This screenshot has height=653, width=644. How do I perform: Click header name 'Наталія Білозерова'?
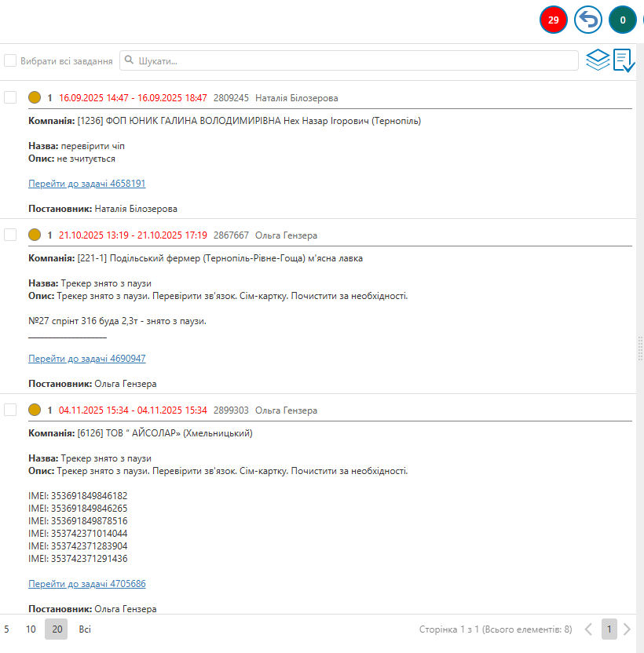[296, 98]
